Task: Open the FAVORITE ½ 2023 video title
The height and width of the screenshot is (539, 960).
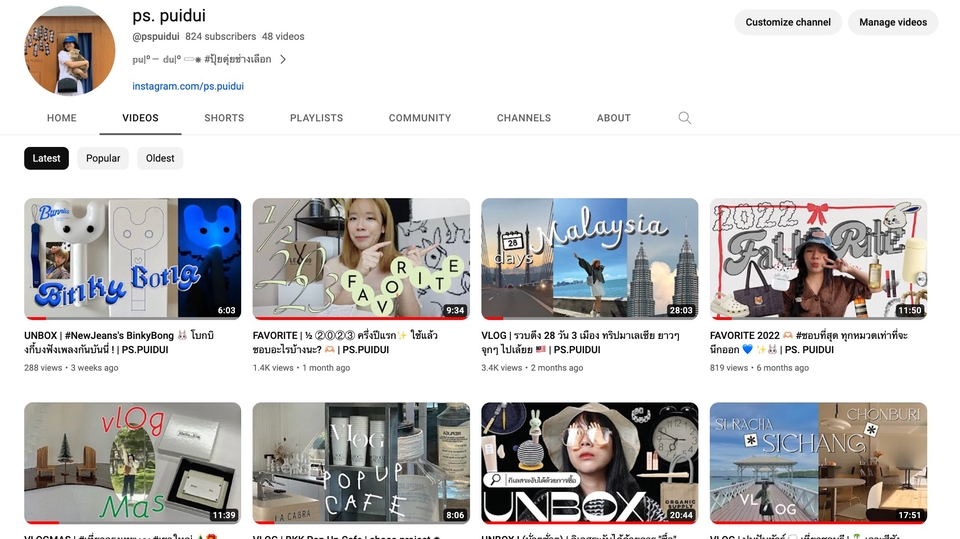Action: coord(345,342)
